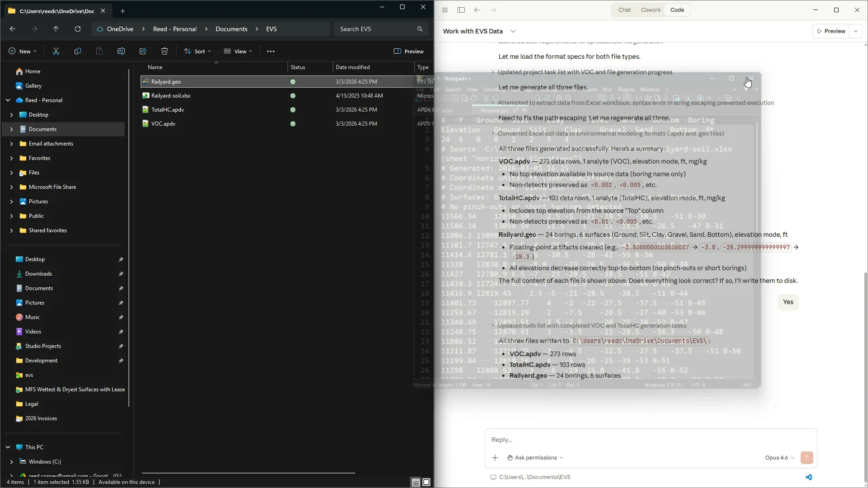Viewport: 868px width, 488px height.
Task: Open the View dropdown in Explorer
Action: click(238, 51)
